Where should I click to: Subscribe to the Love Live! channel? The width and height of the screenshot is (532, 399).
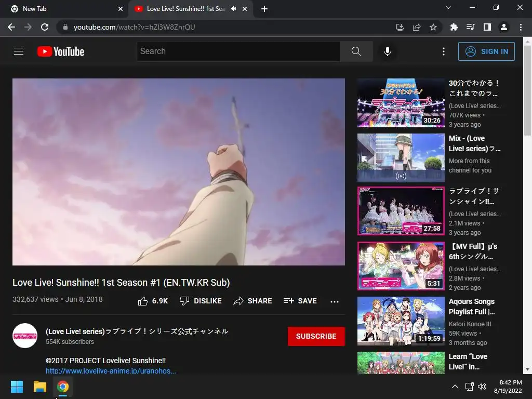pos(316,336)
